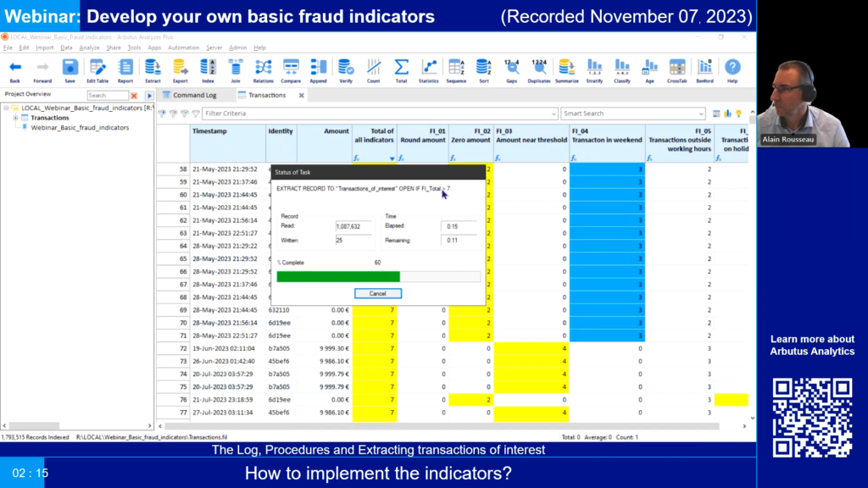Open the Smart Search dropdown arrow

701,114
